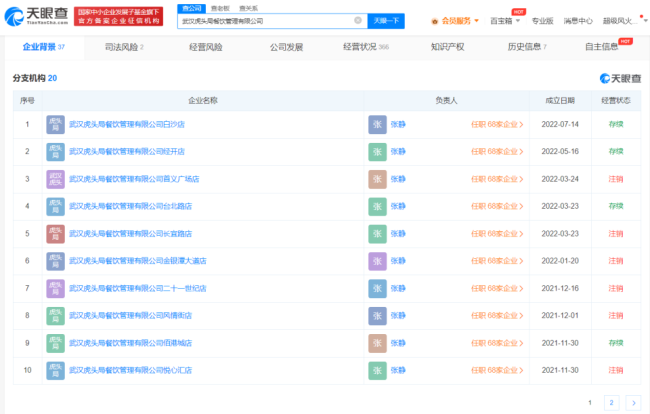Open the 专业版 link
Screen dimensions: 650x414
[x=543, y=21]
